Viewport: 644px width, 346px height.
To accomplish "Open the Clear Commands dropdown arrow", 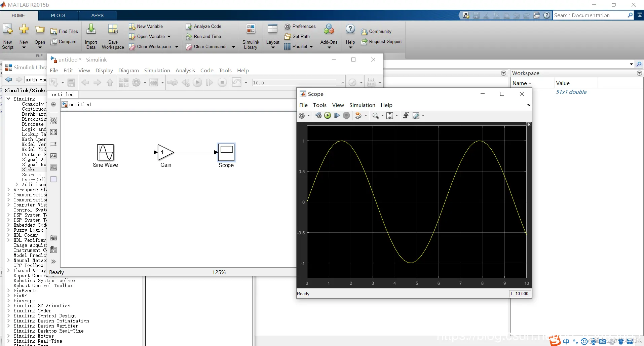I will (x=233, y=47).
